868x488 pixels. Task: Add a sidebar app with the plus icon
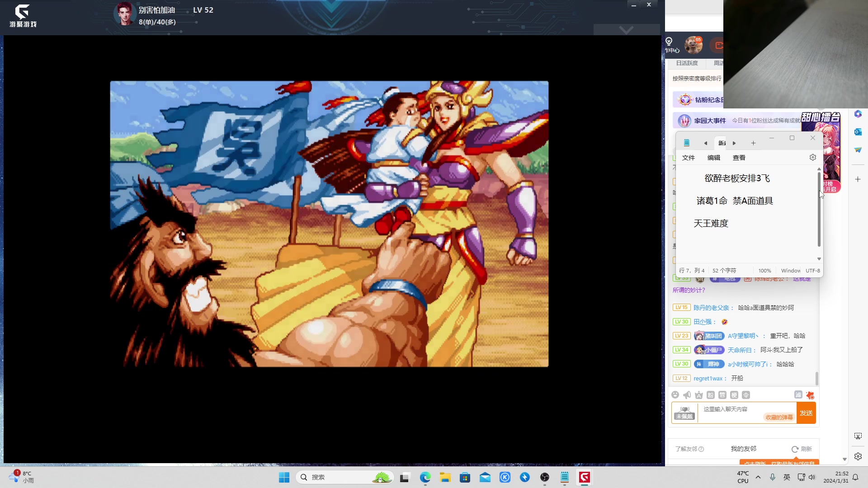click(858, 179)
